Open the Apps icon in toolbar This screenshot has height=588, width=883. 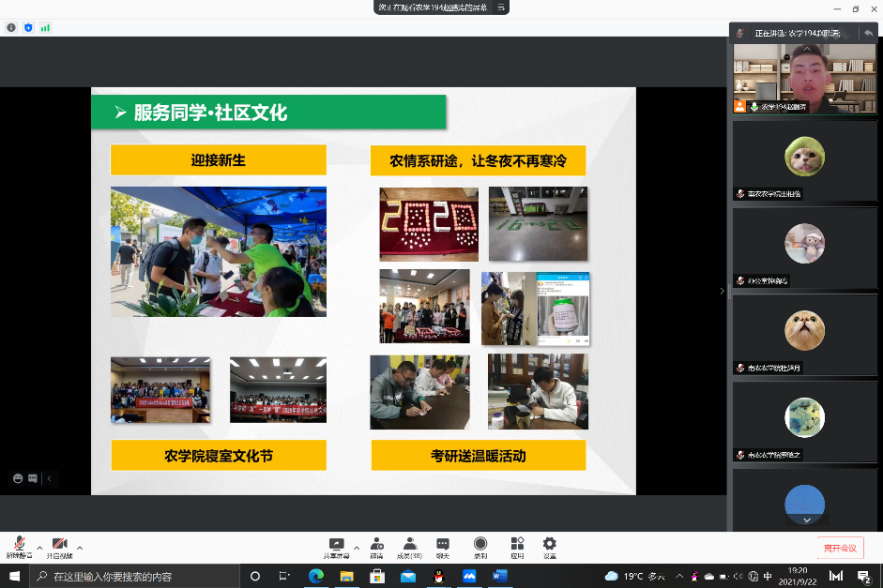[517, 546]
